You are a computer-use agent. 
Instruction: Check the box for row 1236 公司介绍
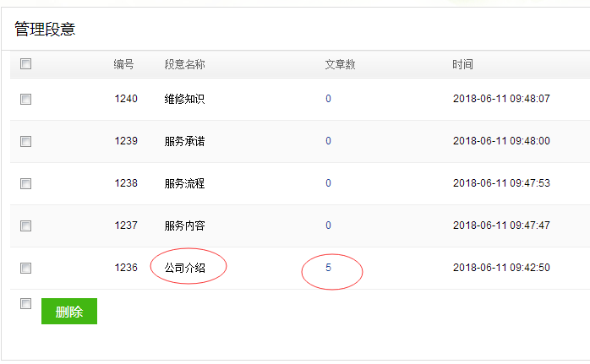[25, 268]
